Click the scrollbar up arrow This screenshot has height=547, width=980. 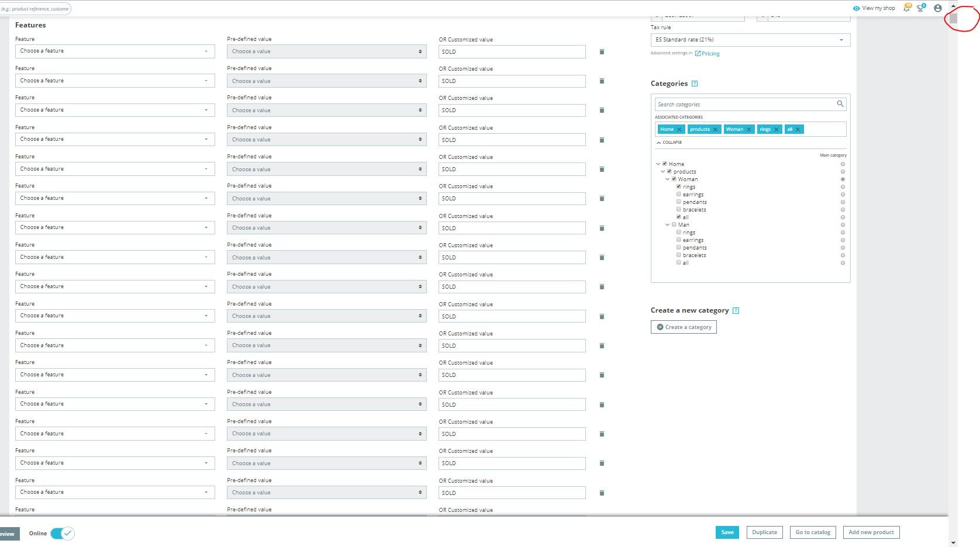pos(953,5)
